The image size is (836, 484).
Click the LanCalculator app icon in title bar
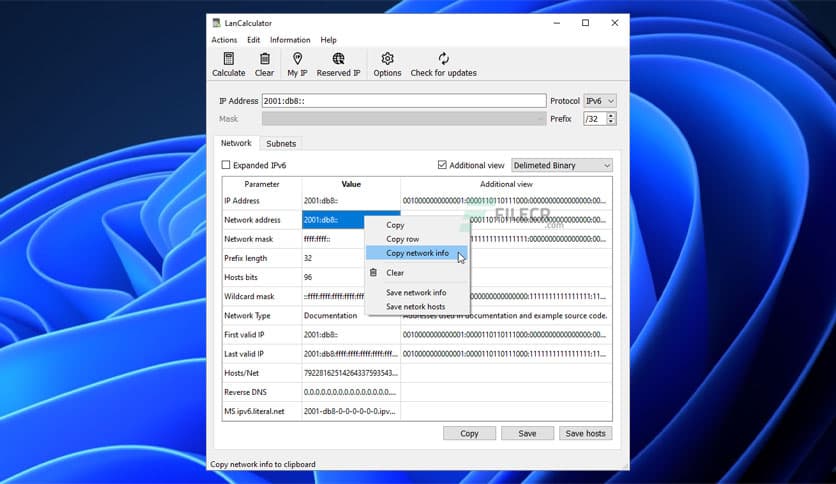pos(216,23)
